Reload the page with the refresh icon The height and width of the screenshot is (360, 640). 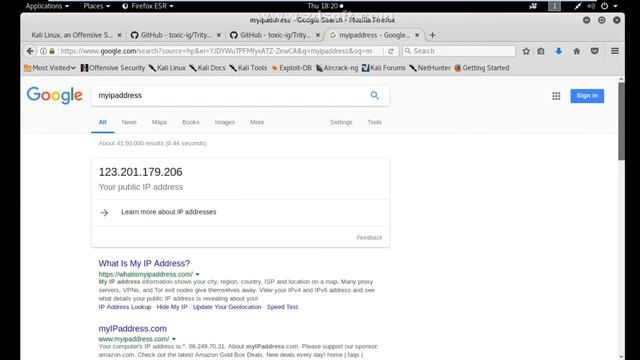point(391,51)
